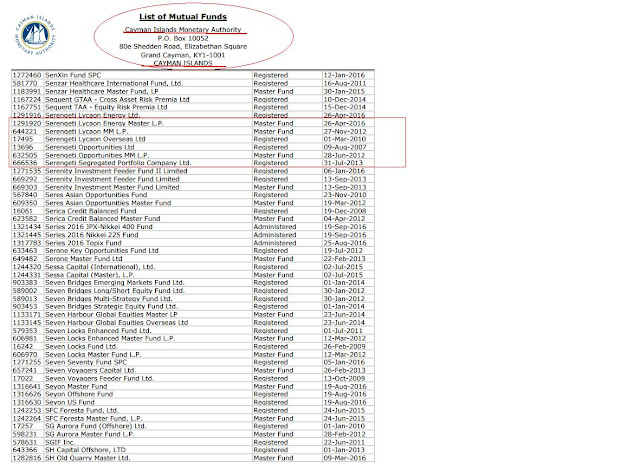640x463 pixels.
Task: Select Senzar Healthcare Master Fund, LP
Action: point(102,91)
